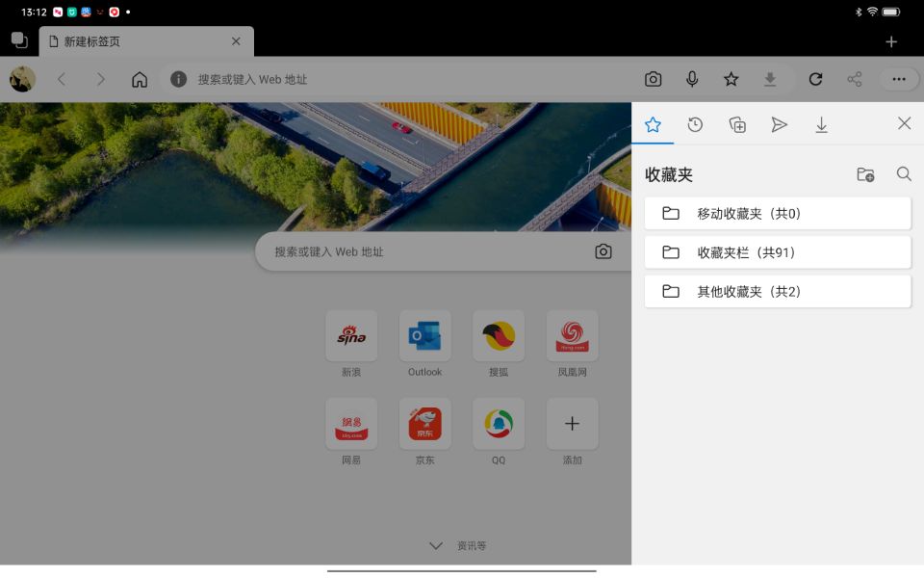Switch to browsing history in the side panel
This screenshot has height=578, width=924.
click(x=695, y=124)
